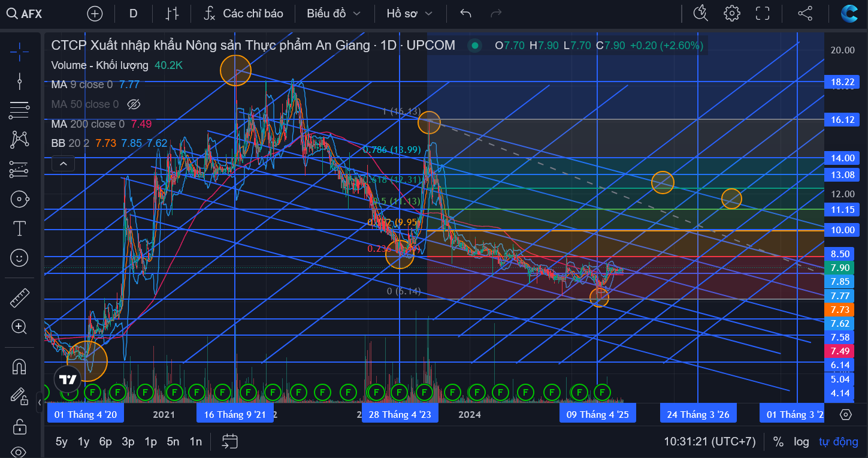868x458 pixels.
Task: Toggle percentage scale %
Action: [x=778, y=442]
